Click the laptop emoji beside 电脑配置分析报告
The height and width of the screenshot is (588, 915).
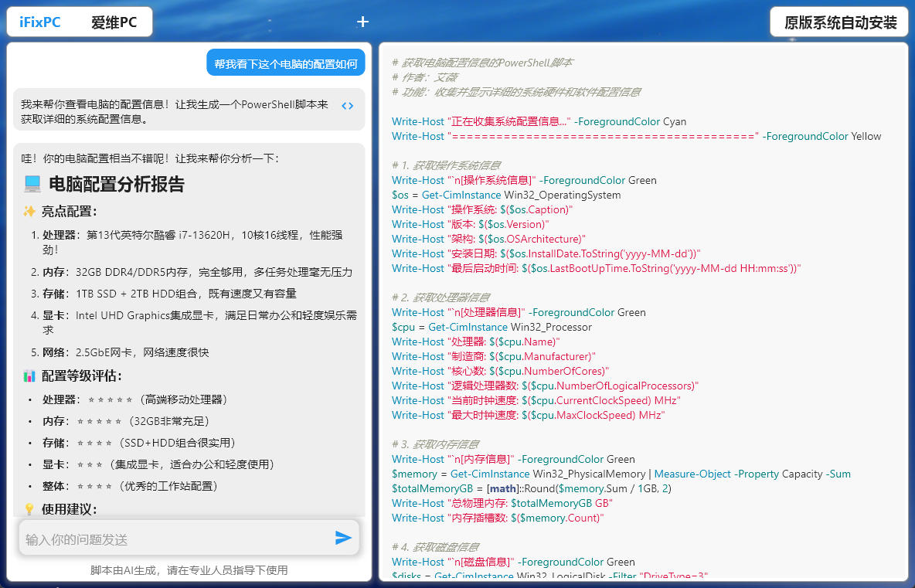32,184
